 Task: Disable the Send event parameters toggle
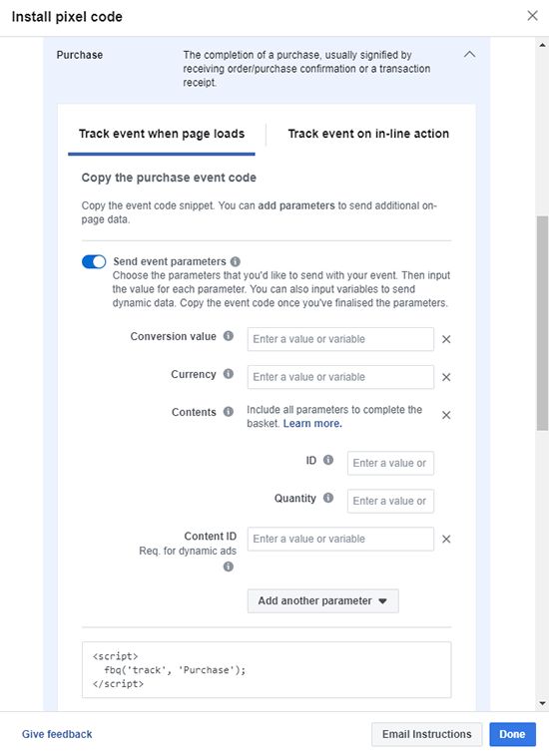pyautogui.click(x=94, y=261)
